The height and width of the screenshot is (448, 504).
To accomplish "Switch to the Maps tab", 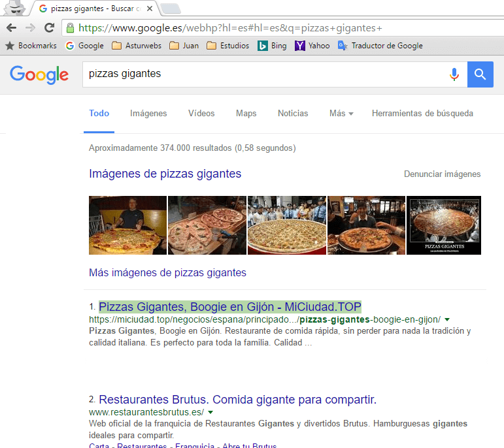I will (246, 114).
